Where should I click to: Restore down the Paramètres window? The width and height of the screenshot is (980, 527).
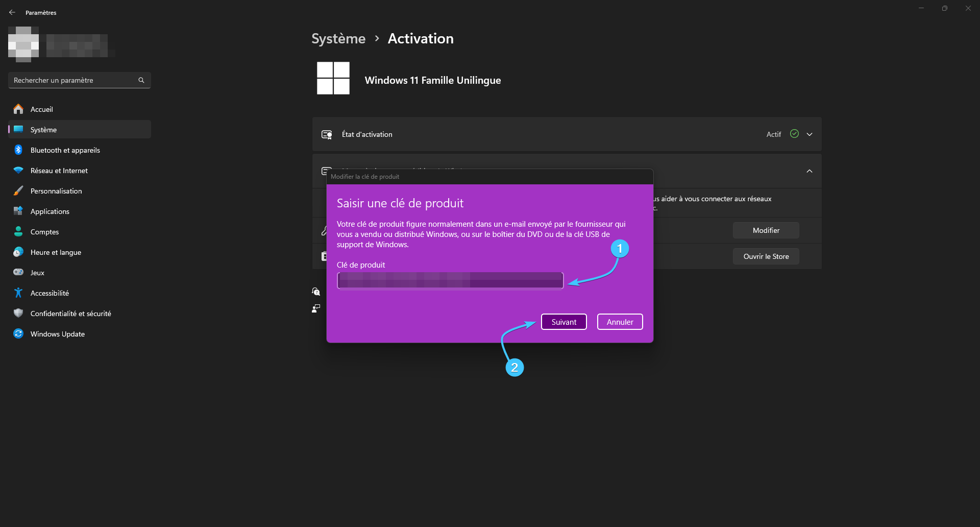(x=945, y=8)
